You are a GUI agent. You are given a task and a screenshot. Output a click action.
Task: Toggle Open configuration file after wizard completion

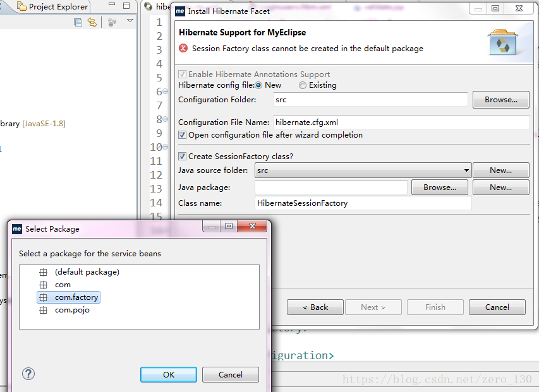tap(182, 135)
